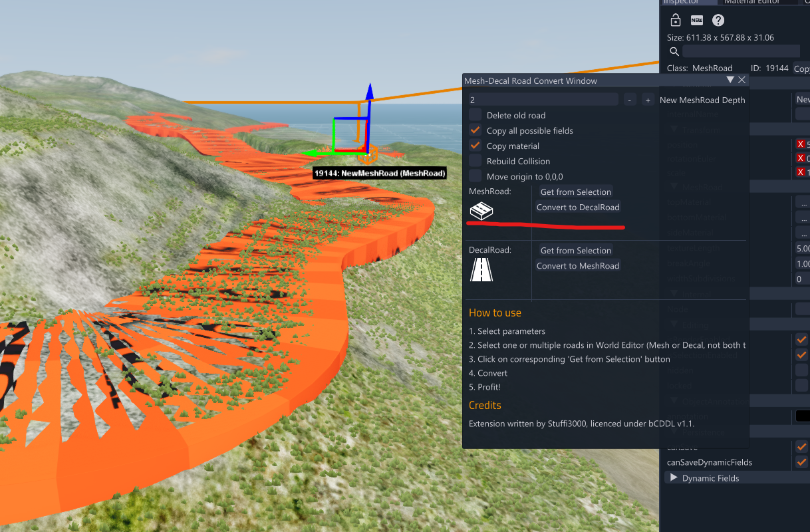
Task: Open the black annotation color swatch
Action: 803,416
